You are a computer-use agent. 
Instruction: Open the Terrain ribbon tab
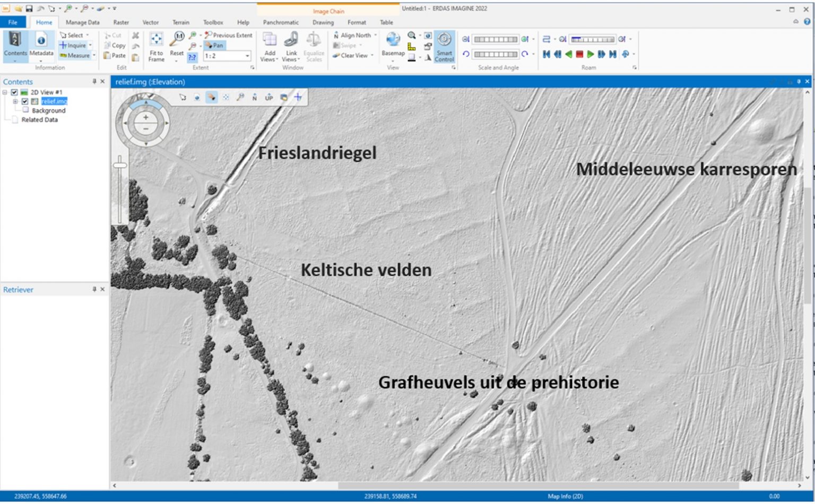(x=180, y=22)
